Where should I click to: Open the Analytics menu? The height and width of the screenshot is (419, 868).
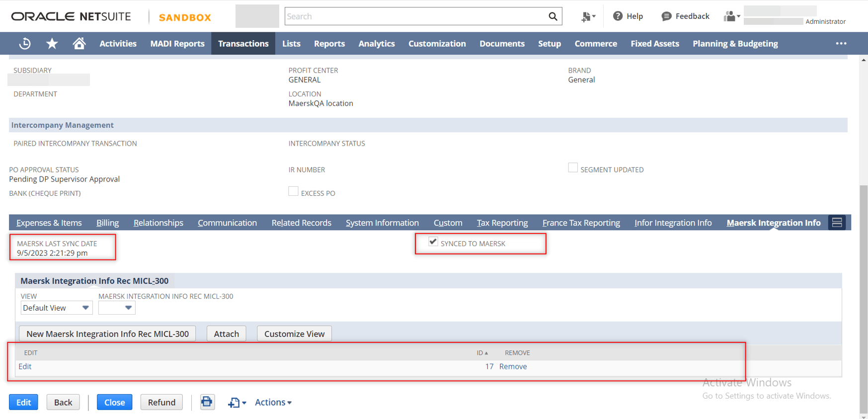pos(377,44)
